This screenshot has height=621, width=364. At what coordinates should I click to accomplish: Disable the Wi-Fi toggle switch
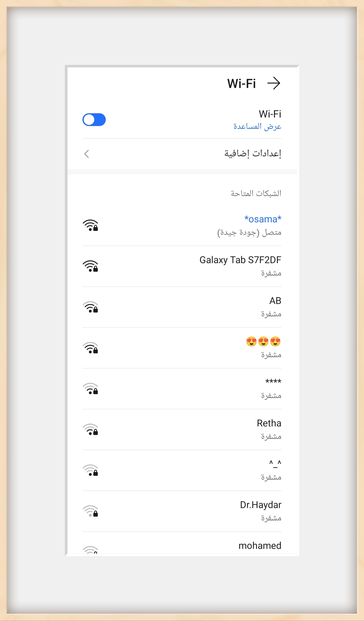coord(94,119)
